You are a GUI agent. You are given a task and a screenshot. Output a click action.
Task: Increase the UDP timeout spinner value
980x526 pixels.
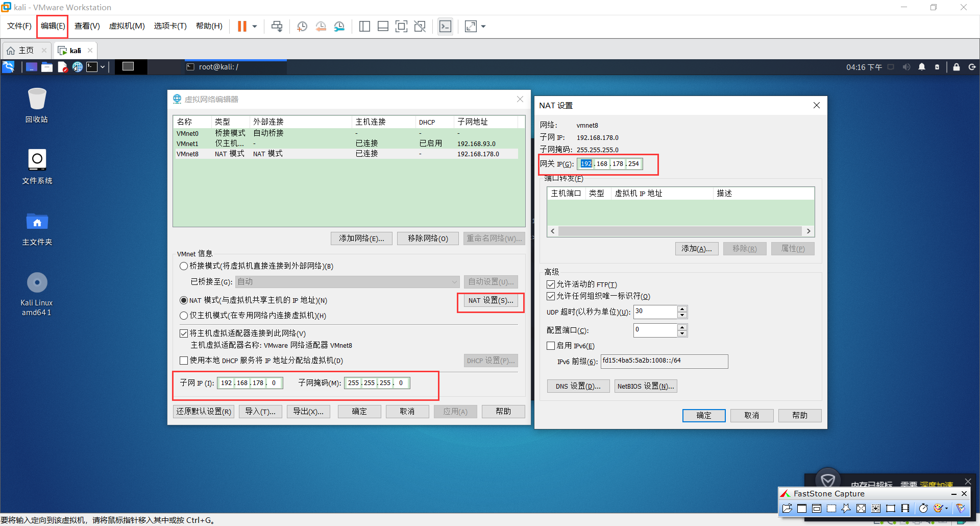[x=682, y=308]
